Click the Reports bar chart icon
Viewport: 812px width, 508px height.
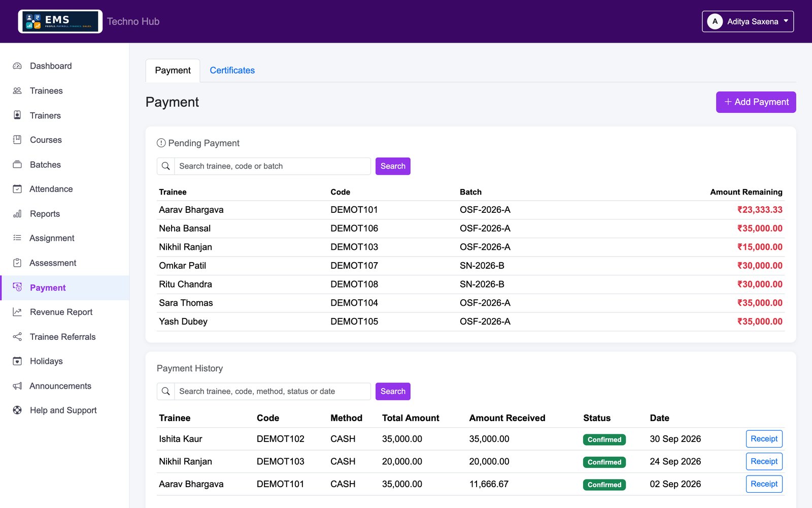(x=17, y=214)
